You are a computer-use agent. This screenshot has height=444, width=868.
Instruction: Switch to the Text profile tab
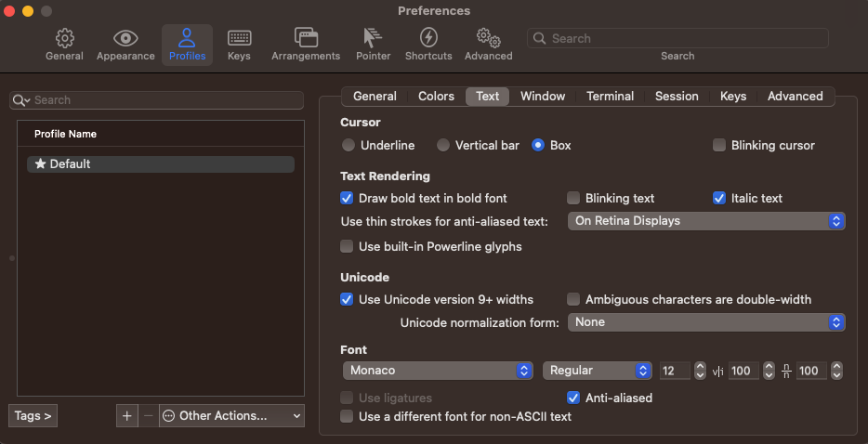pyautogui.click(x=488, y=97)
